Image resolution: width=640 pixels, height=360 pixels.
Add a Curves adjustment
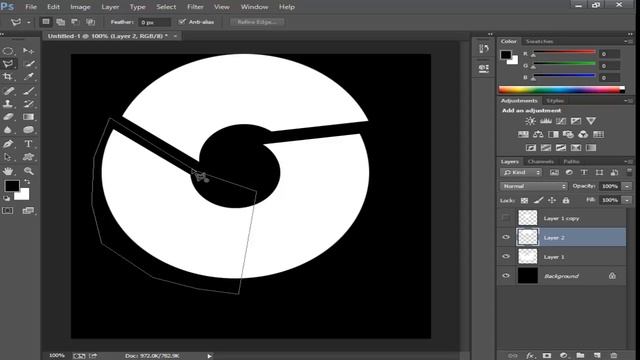561,121
